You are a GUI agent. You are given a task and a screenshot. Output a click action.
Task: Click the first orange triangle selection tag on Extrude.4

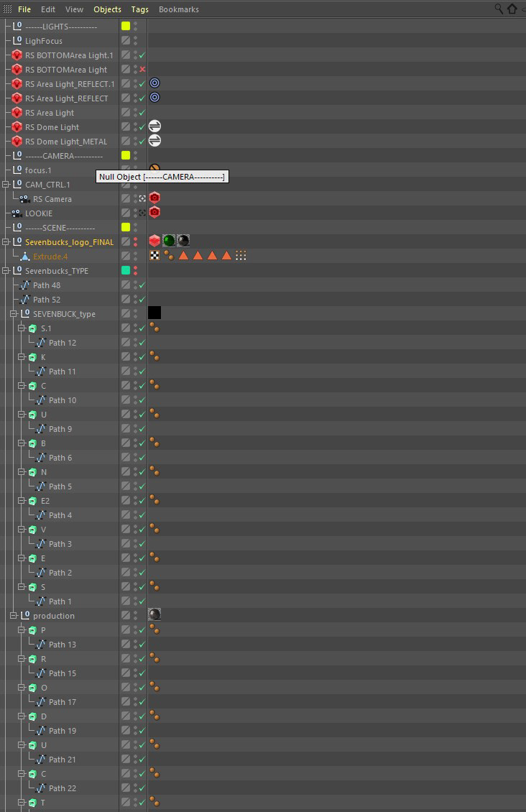[x=183, y=255]
